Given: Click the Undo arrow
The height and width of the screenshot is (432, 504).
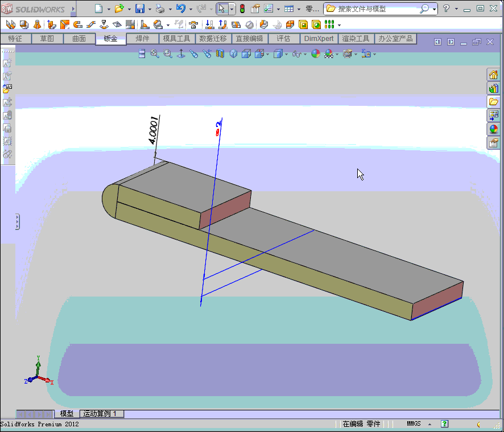Looking at the screenshot, I should tap(181, 9).
